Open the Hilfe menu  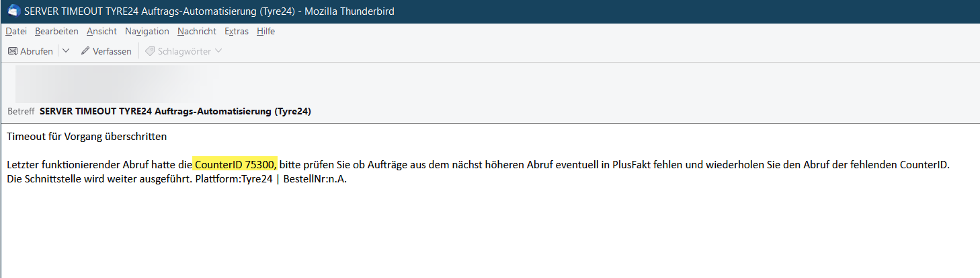266,31
